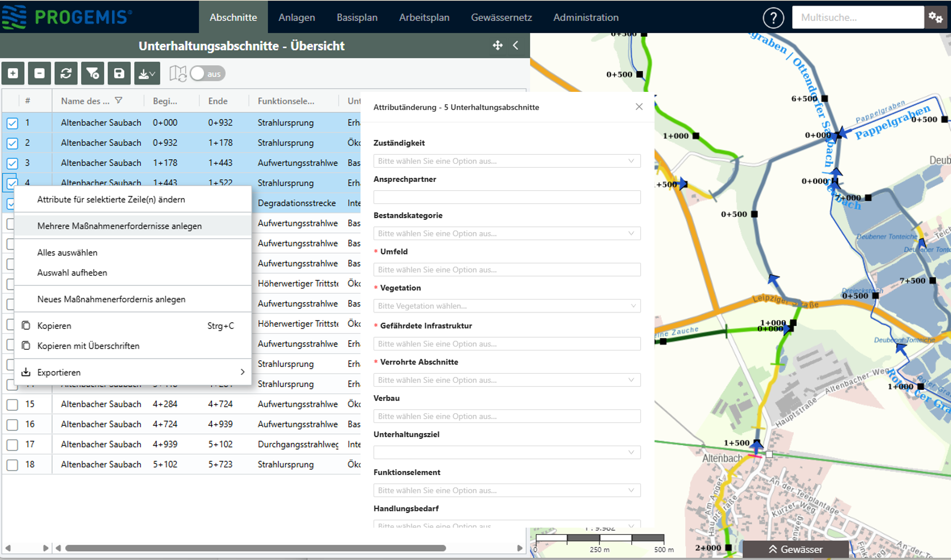Open the Funktionselement dropdown
This screenshot has width=951, height=560.
[x=507, y=490]
